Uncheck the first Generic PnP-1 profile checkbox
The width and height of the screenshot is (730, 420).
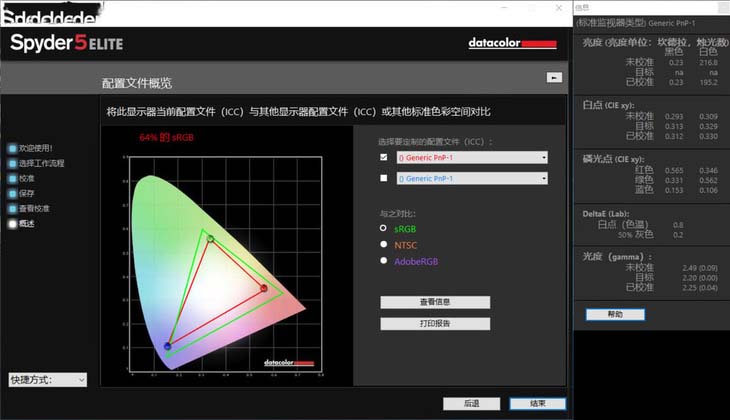point(384,157)
